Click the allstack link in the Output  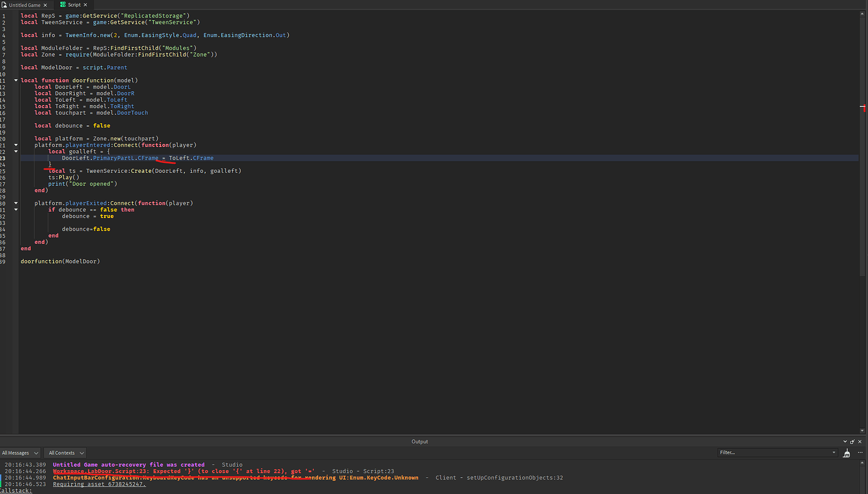(16, 490)
